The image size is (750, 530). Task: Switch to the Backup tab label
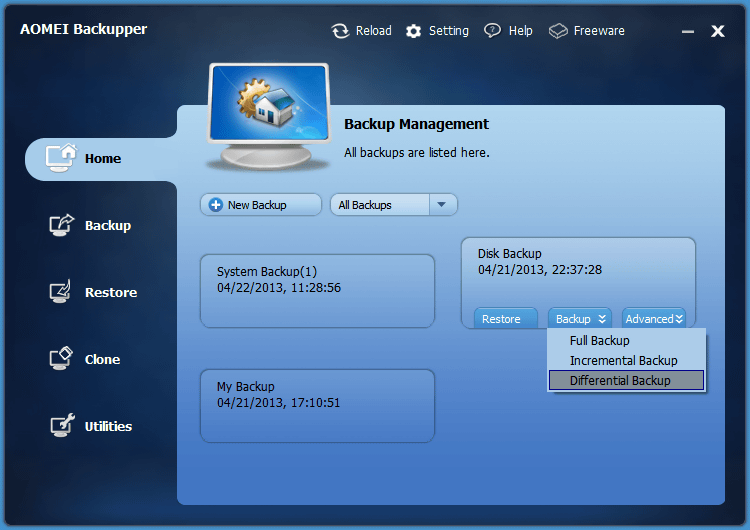pos(108,225)
